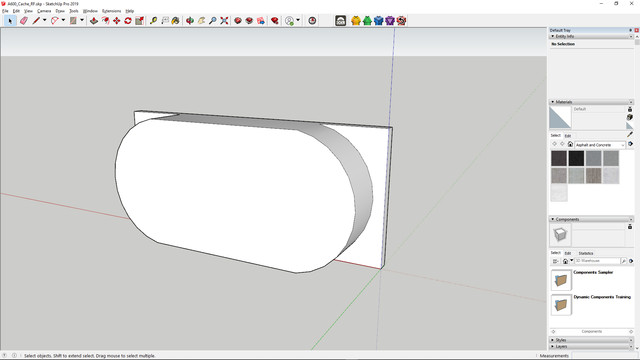Choose the Offset tool
This screenshot has height=360, width=640.
point(105,20)
